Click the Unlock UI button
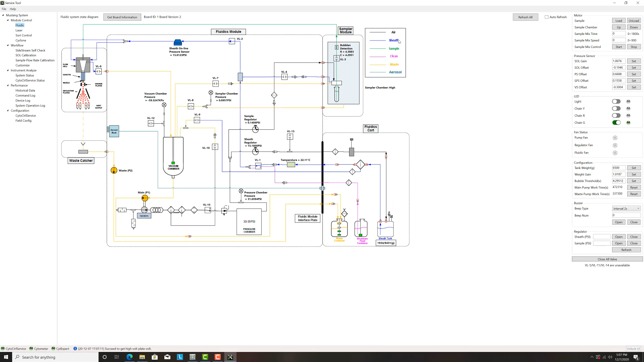Image resolution: width=644 pixels, height=362 pixels. click(x=633, y=349)
